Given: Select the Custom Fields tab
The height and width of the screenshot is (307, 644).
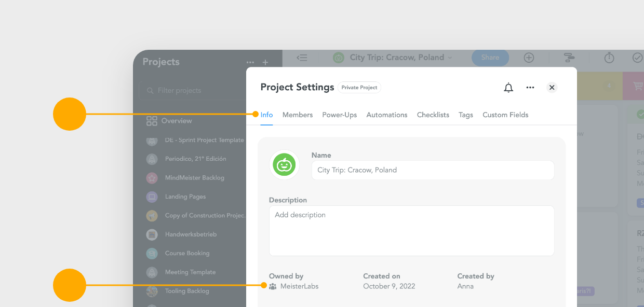Looking at the screenshot, I should click(505, 115).
